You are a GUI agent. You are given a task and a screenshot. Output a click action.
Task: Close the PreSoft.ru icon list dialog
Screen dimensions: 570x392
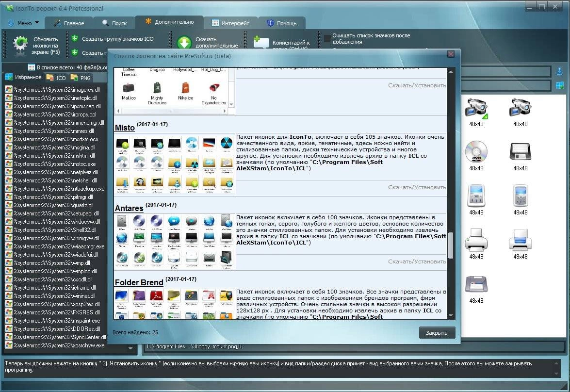pyautogui.click(x=451, y=54)
